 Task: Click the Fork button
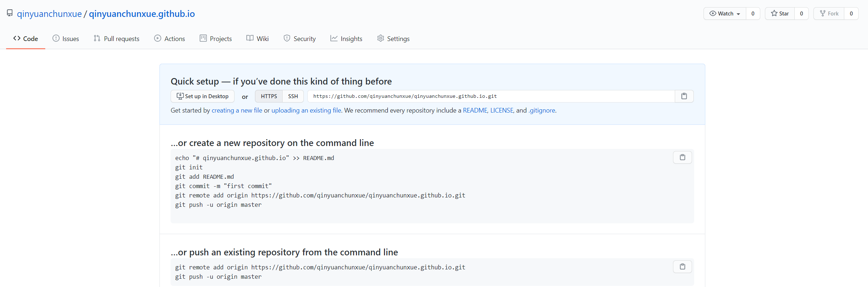[829, 14]
